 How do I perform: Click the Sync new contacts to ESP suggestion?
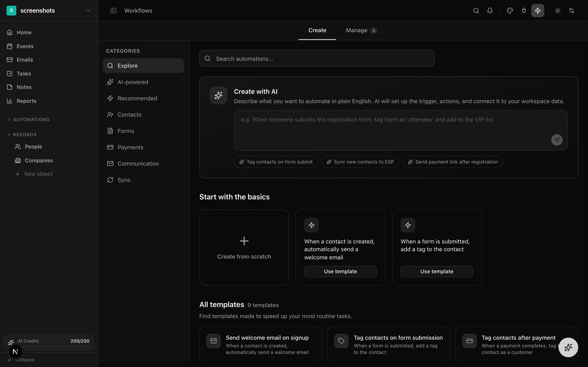[x=360, y=162]
